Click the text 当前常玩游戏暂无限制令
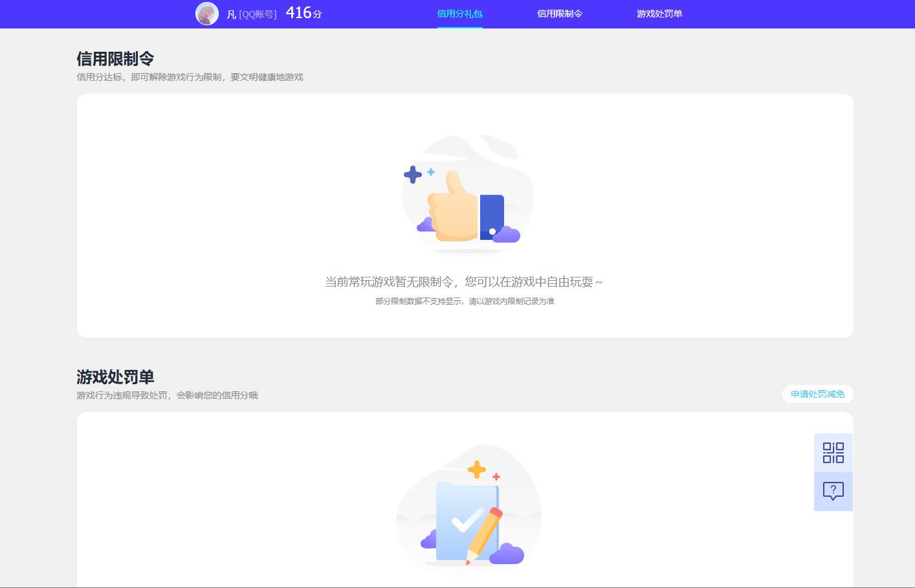The width and height of the screenshot is (915, 588). coord(389,282)
